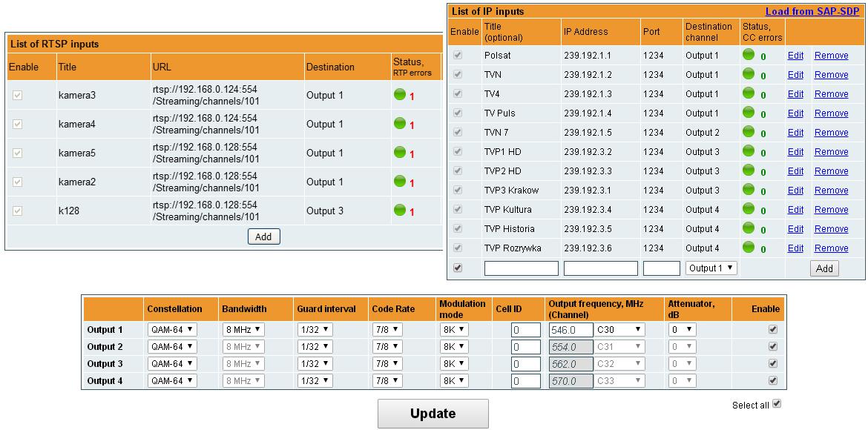868x430 pixels.
Task: Click TVP Kultura status indicator light
Action: (x=749, y=209)
